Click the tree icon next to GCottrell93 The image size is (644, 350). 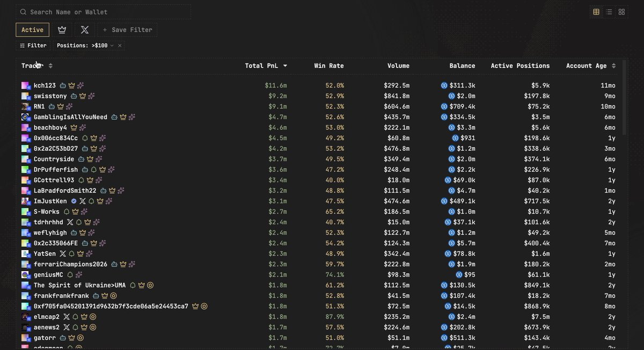pos(81,180)
